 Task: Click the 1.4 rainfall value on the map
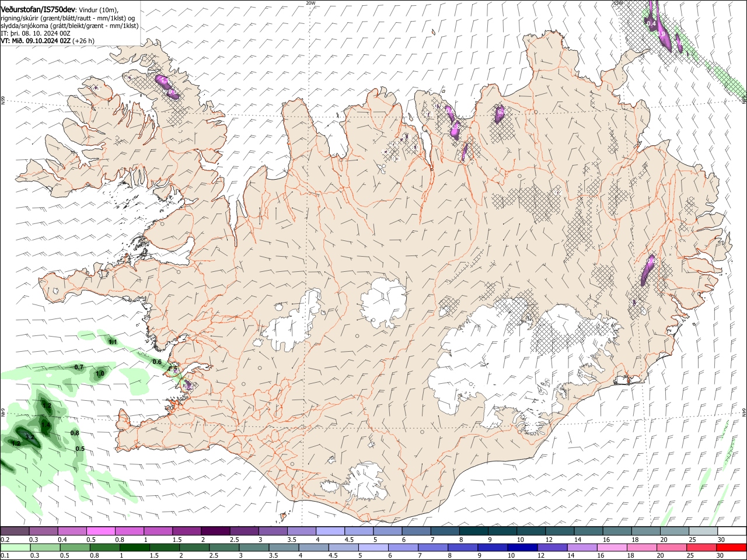(x=46, y=425)
